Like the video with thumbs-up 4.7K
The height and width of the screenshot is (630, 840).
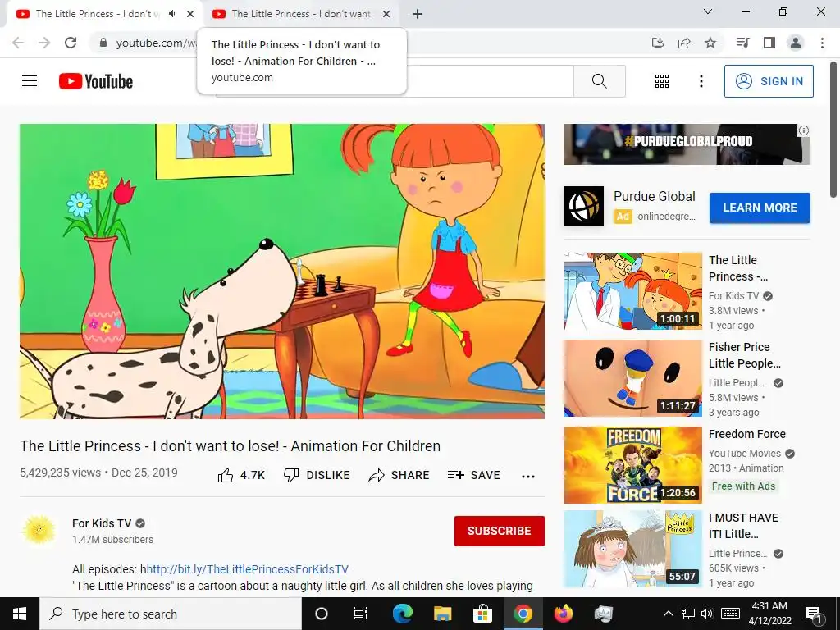pyautogui.click(x=241, y=475)
